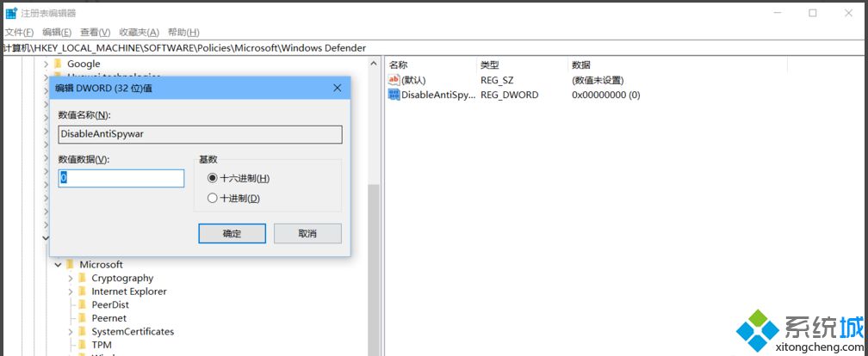Collapse the Microsoft tree node
868x356 pixels.
(x=59, y=265)
